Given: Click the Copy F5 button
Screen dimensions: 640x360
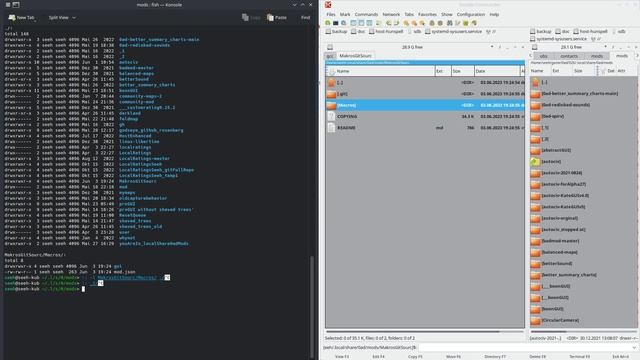Looking at the screenshot, I should click(415, 356).
